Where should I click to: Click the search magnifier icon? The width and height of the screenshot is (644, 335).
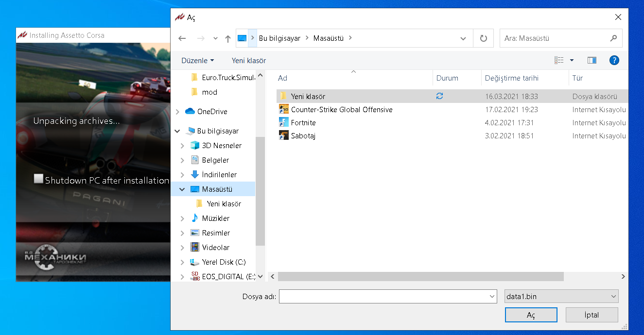(x=613, y=38)
